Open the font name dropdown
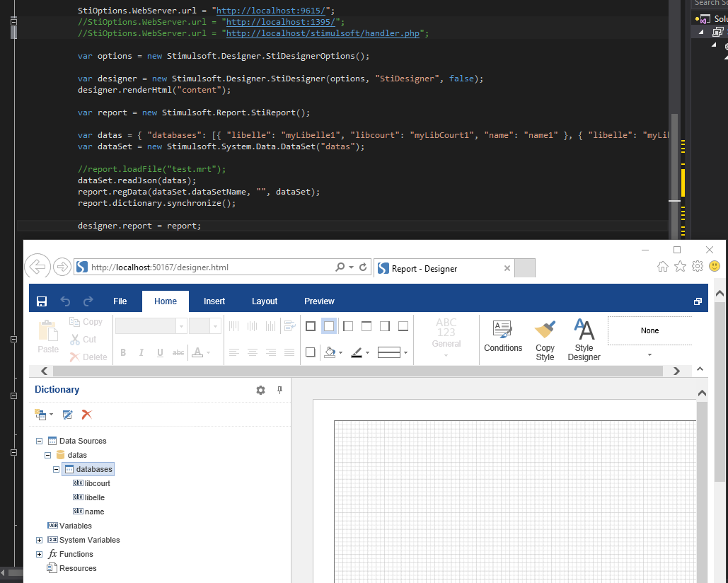Viewport: 728px width, 583px height. coord(182,326)
